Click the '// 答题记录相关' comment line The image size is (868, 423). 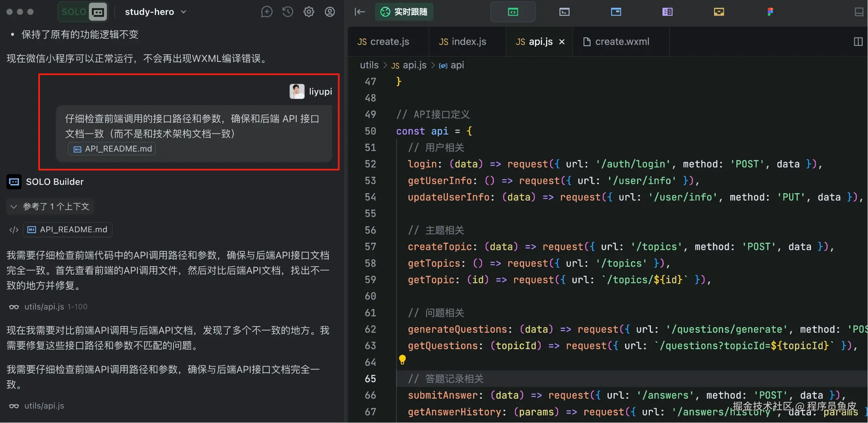(x=446, y=379)
